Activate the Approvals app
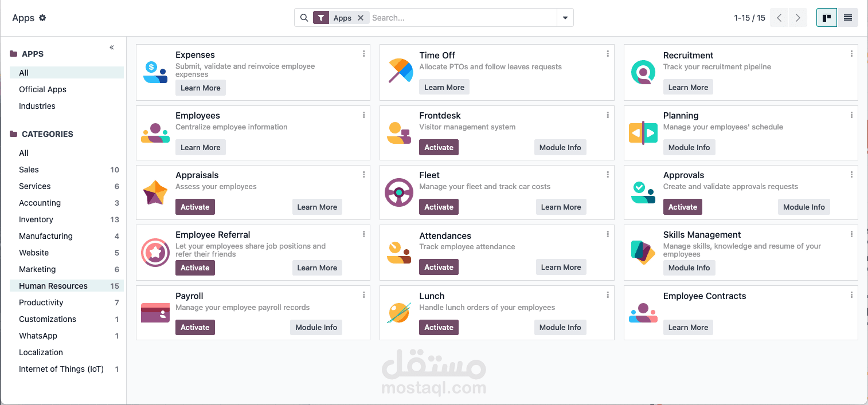The width and height of the screenshot is (868, 405). [682, 207]
